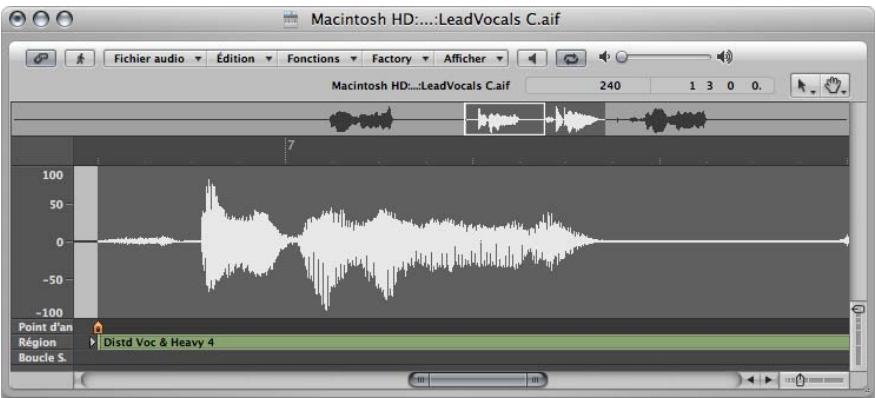Toggle the Catch playhead running-man button
The image size is (876, 398).
point(79,58)
